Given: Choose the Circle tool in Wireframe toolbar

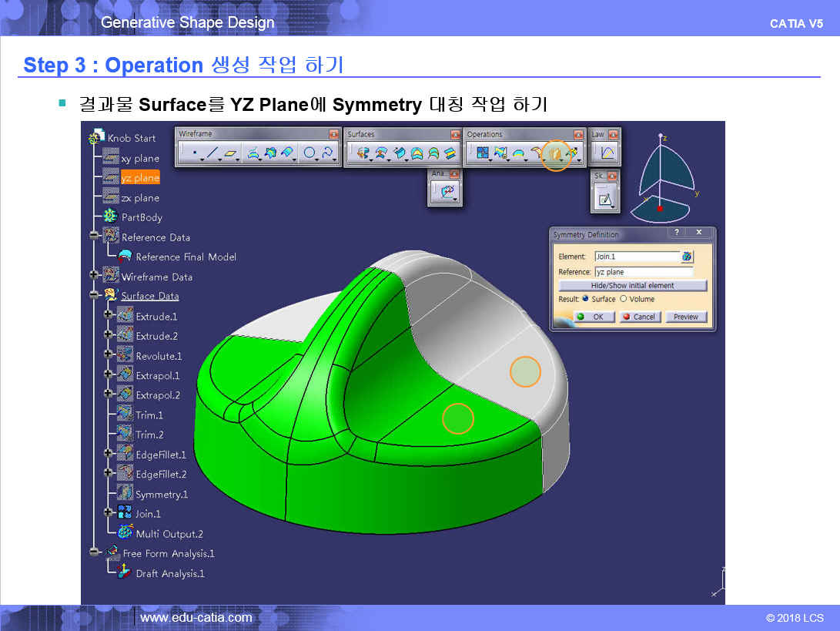Looking at the screenshot, I should tap(310, 154).
